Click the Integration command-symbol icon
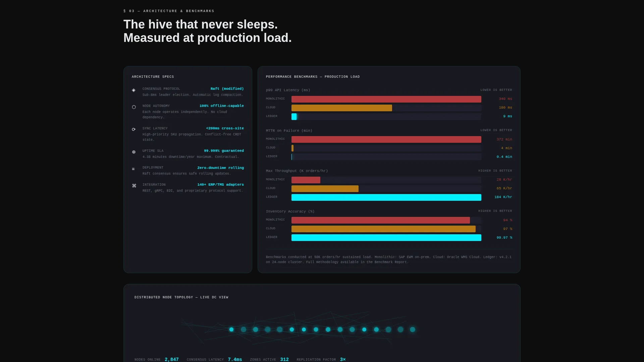Image resolution: width=644 pixels, height=362 pixels. point(134,186)
